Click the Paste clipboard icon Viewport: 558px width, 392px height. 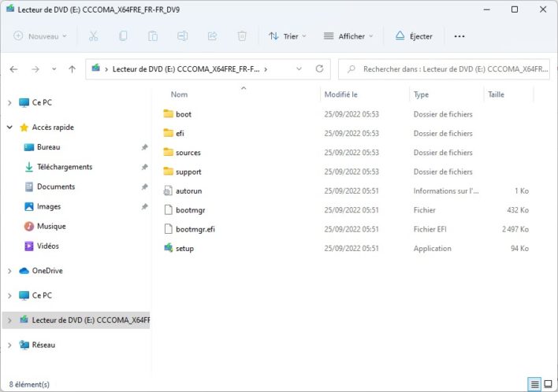pos(153,36)
